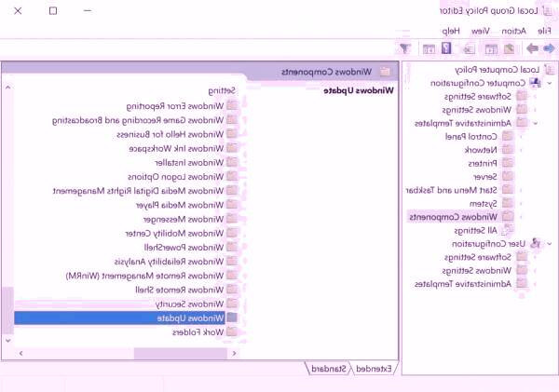This screenshot has height=392, width=559.
Task: Expand Software Settings under Computer Configuration
Action: 535,96
